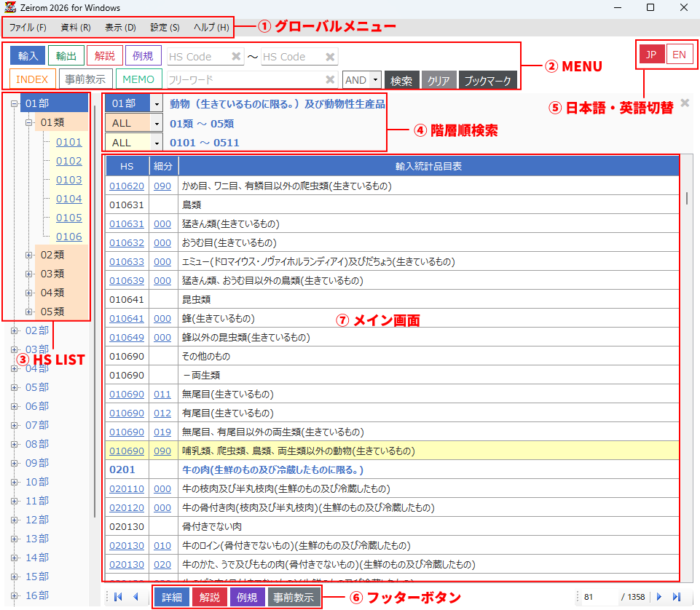This screenshot has width=700, height=610.
Task: Expand the 02類 tree node
Action: point(29,255)
